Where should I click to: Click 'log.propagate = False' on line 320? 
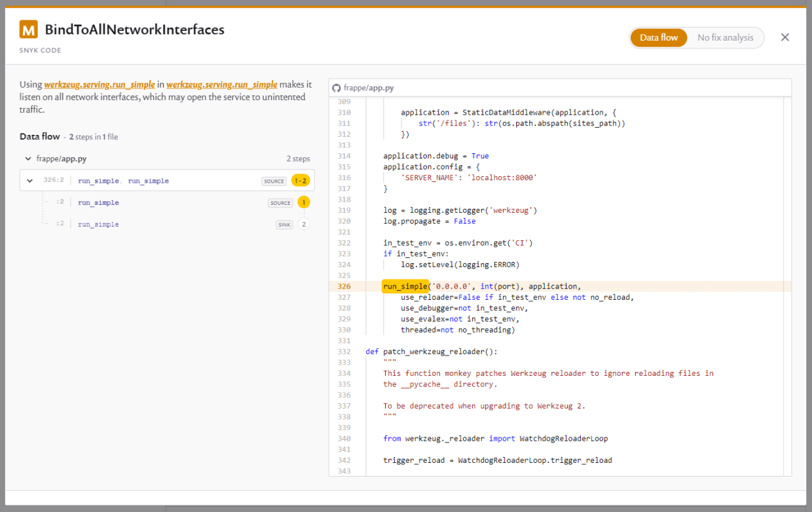[x=430, y=221]
